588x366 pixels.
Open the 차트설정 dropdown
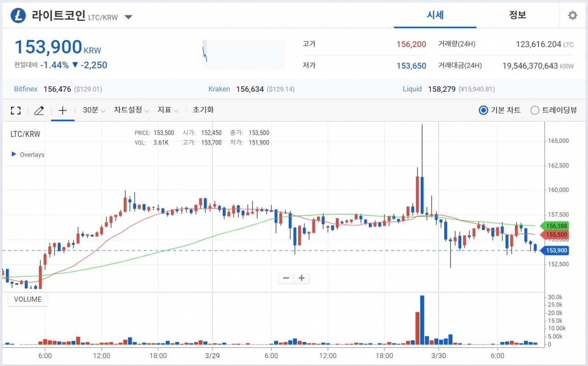coord(131,110)
